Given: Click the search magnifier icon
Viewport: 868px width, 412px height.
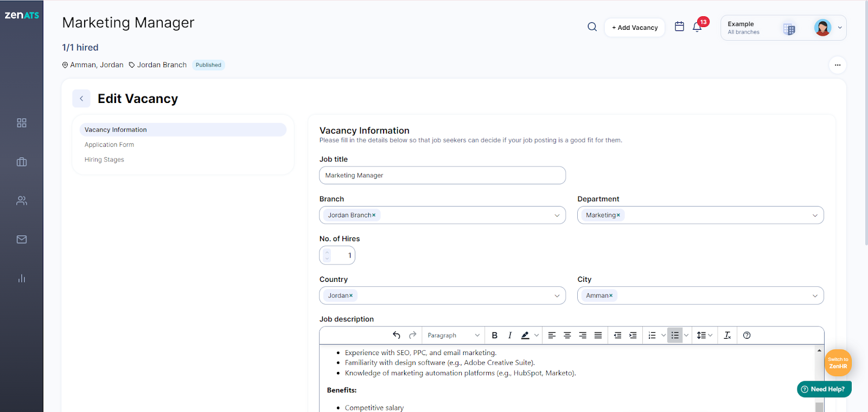Looking at the screenshot, I should click(x=592, y=27).
